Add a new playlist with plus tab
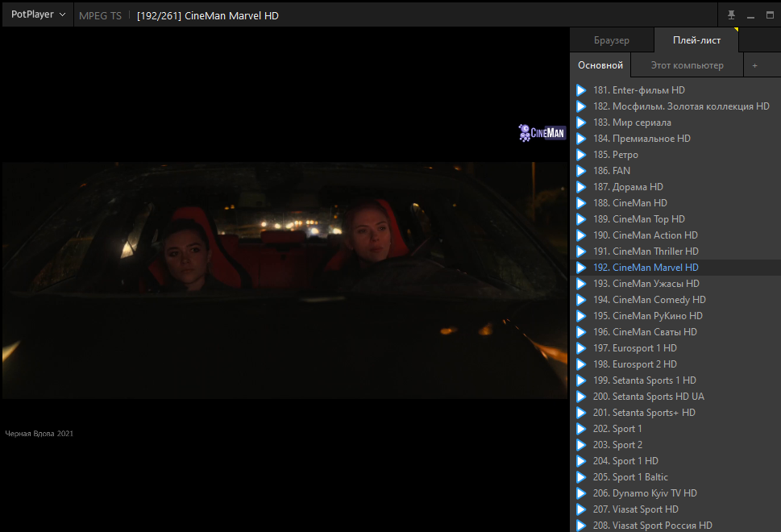The height and width of the screenshot is (532, 781). 754,65
